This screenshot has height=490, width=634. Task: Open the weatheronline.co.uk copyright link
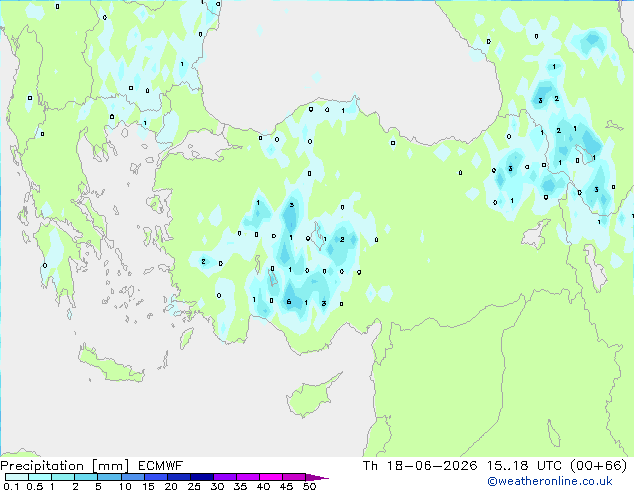click(x=550, y=481)
